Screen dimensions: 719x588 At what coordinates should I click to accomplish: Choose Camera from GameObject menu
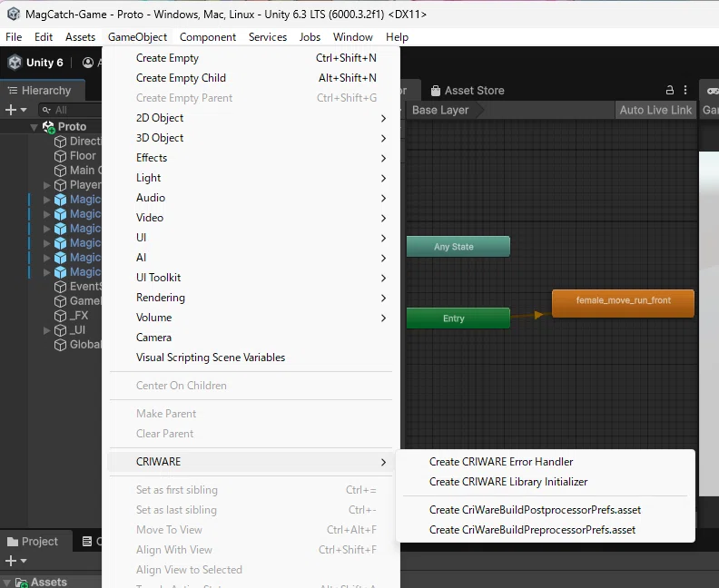coord(251,338)
